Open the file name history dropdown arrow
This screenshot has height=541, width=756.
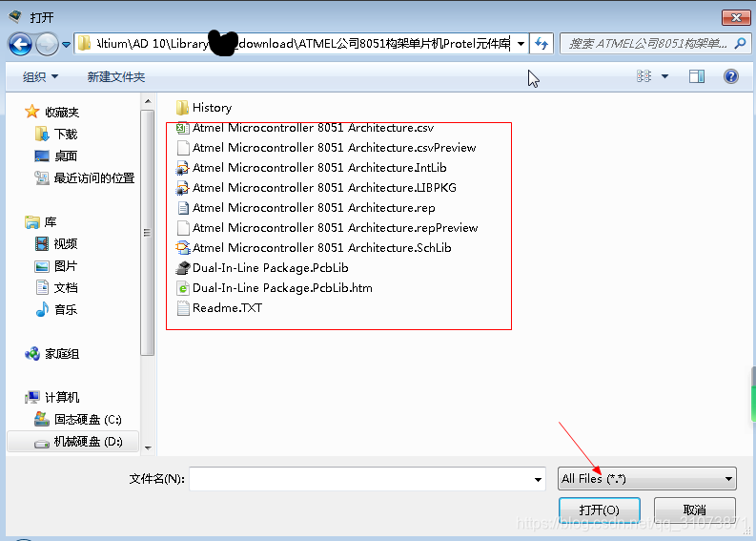[539, 479]
